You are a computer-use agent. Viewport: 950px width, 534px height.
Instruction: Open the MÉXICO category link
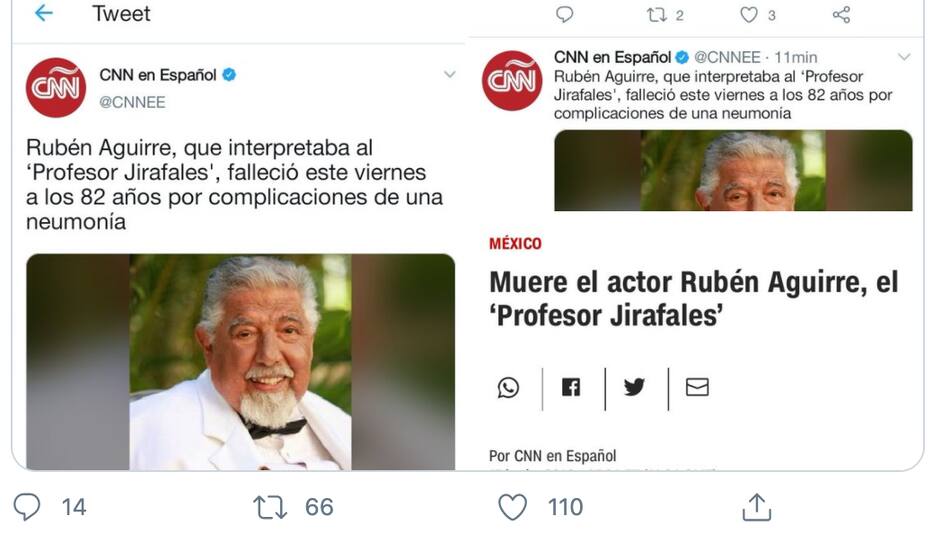click(x=515, y=244)
